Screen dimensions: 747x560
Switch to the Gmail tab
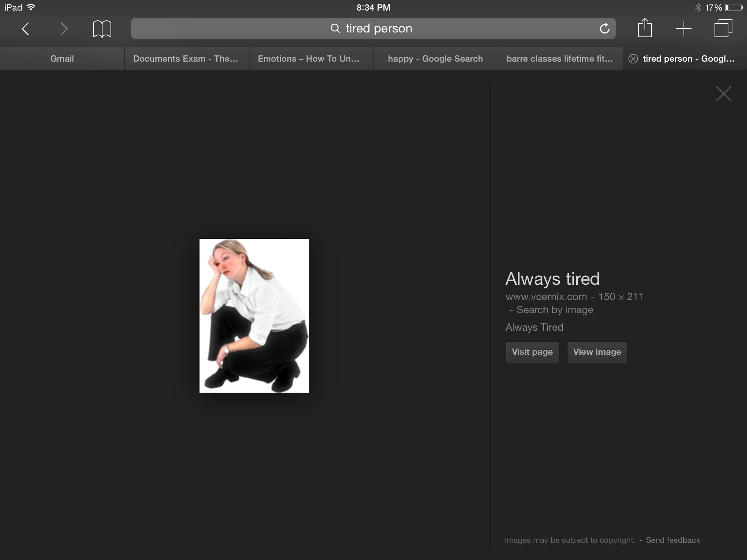tap(62, 59)
